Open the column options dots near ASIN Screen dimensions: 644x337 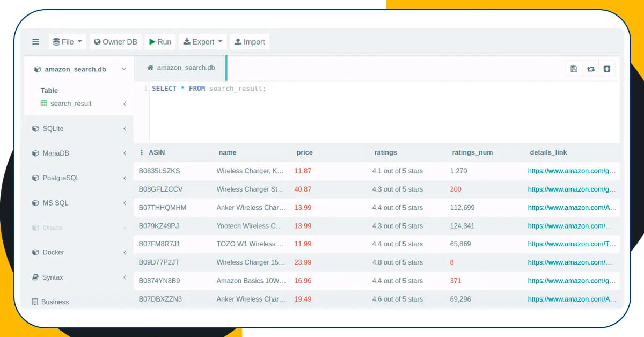point(142,152)
